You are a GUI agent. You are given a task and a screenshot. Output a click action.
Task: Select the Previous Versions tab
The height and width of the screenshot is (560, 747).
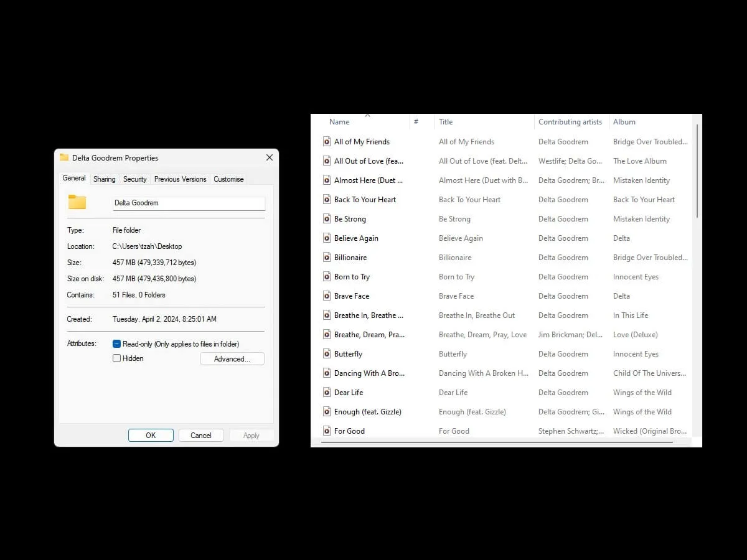coord(180,179)
